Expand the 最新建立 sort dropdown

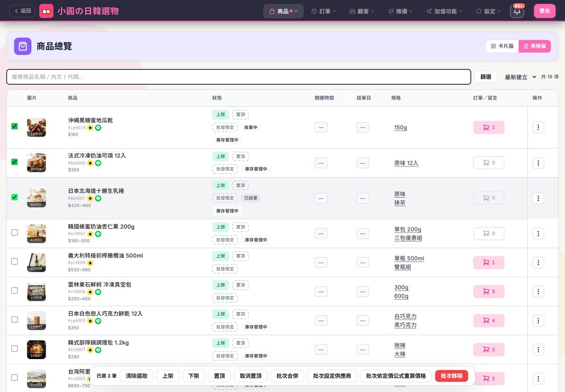tap(520, 77)
